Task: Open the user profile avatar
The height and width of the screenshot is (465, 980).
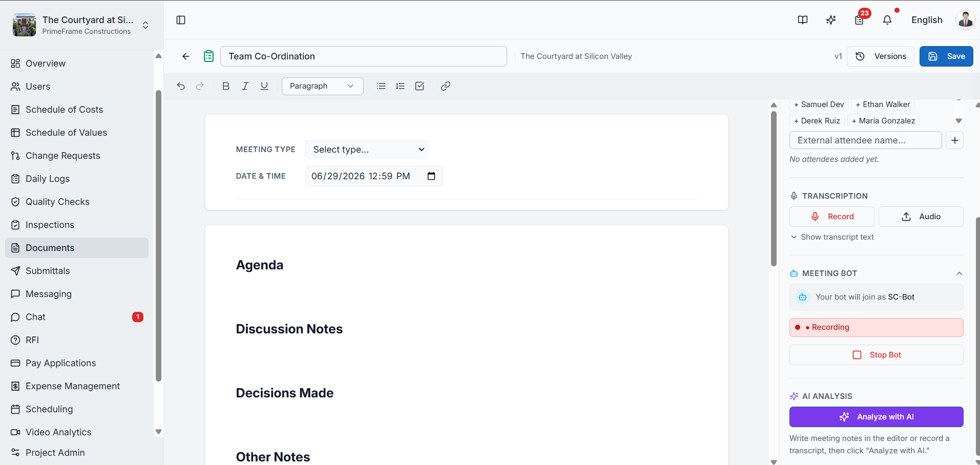Action: click(x=966, y=20)
